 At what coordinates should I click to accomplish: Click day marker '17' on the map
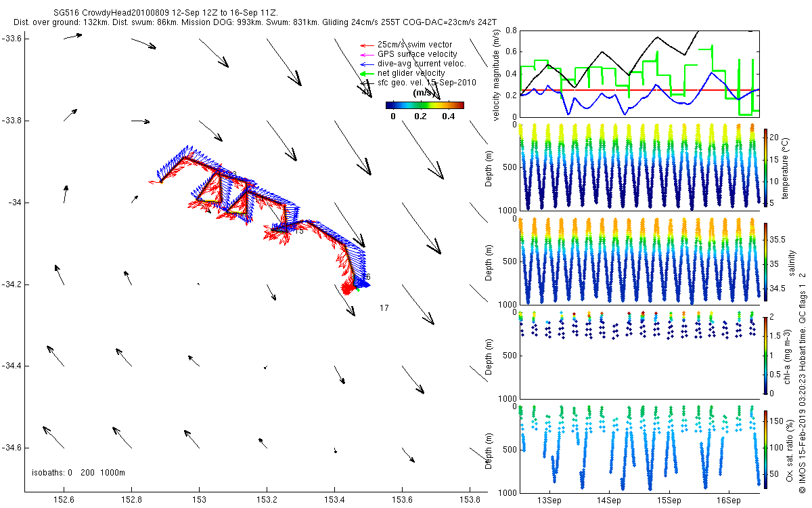(x=384, y=308)
